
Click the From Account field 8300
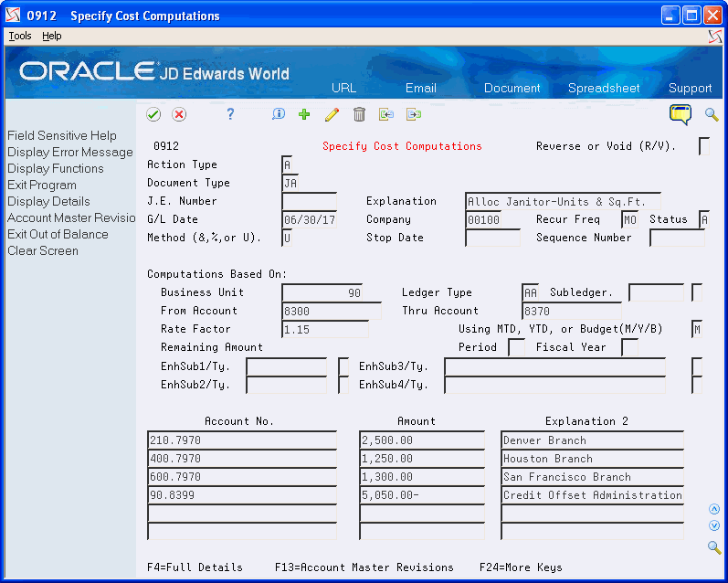coord(332,311)
